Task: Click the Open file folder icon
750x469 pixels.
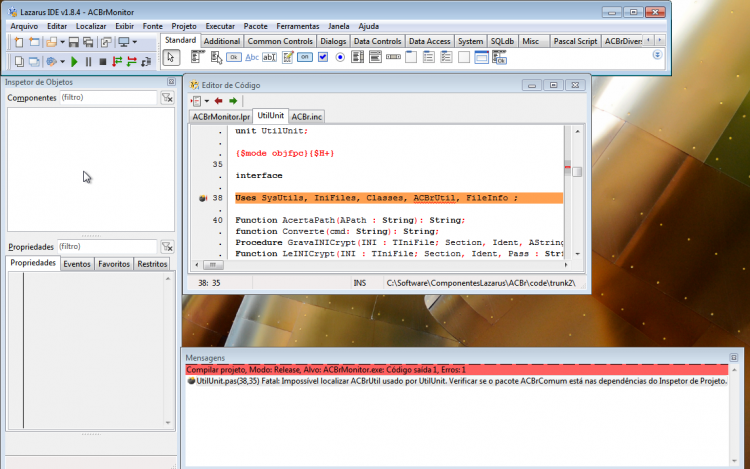Action: (51, 42)
